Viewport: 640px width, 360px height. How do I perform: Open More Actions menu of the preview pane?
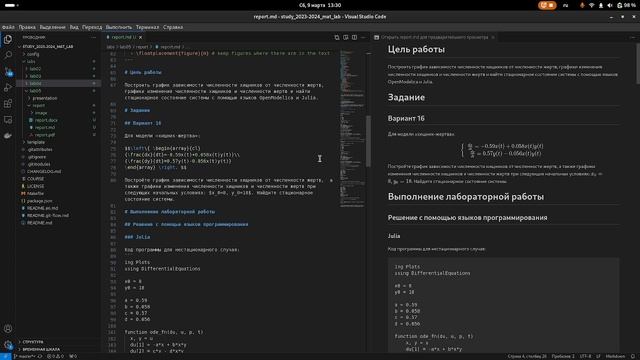[633, 37]
